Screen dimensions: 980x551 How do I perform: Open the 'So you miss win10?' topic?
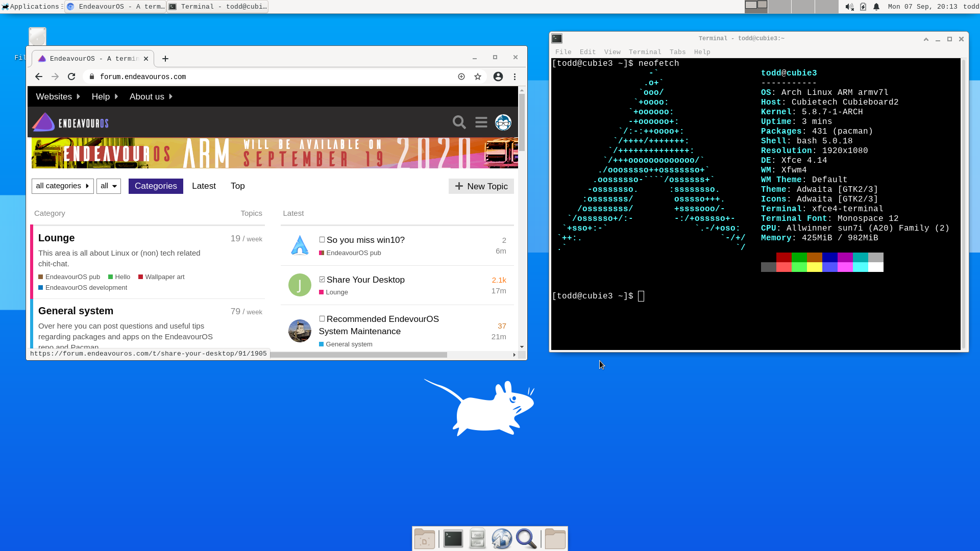[365, 240]
